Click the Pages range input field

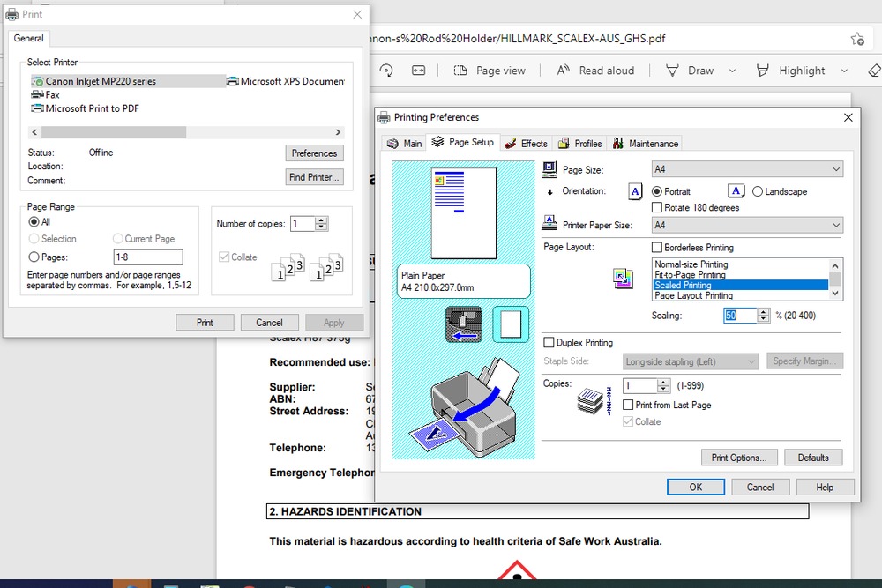pyautogui.click(x=148, y=257)
